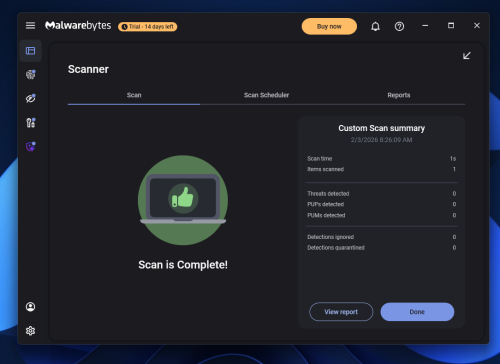The width and height of the screenshot is (500, 364).
Task: Click the Done button
Action: tap(417, 312)
